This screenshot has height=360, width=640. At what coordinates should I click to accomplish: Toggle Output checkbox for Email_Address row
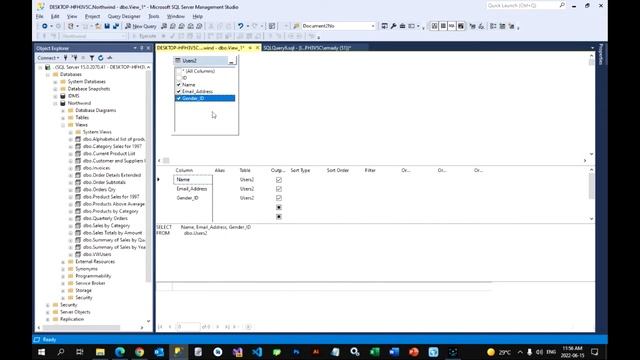tap(279, 189)
